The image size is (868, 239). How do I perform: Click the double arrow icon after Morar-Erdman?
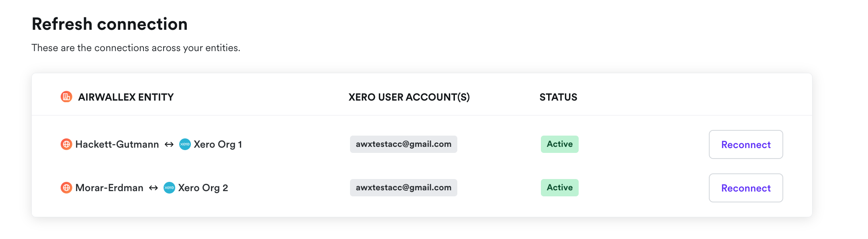[154, 188]
